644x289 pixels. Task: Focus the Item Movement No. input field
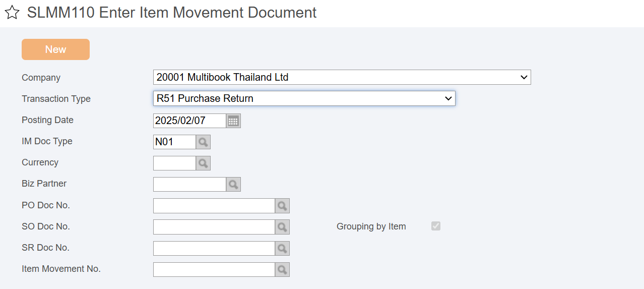[214, 269]
